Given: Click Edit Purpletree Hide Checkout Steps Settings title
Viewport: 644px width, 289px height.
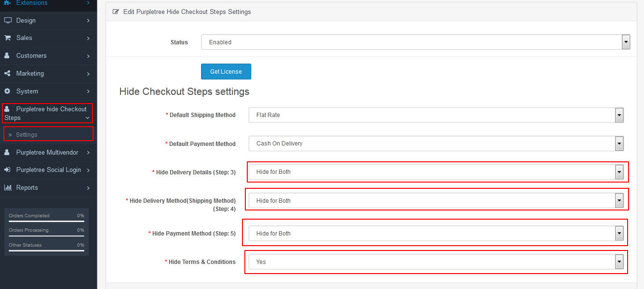Looking at the screenshot, I should (187, 12).
